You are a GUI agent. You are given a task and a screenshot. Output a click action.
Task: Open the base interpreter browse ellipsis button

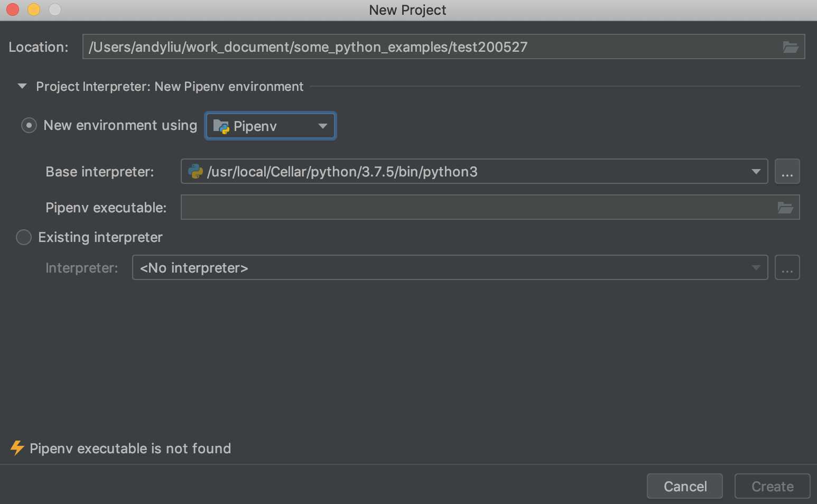787,172
